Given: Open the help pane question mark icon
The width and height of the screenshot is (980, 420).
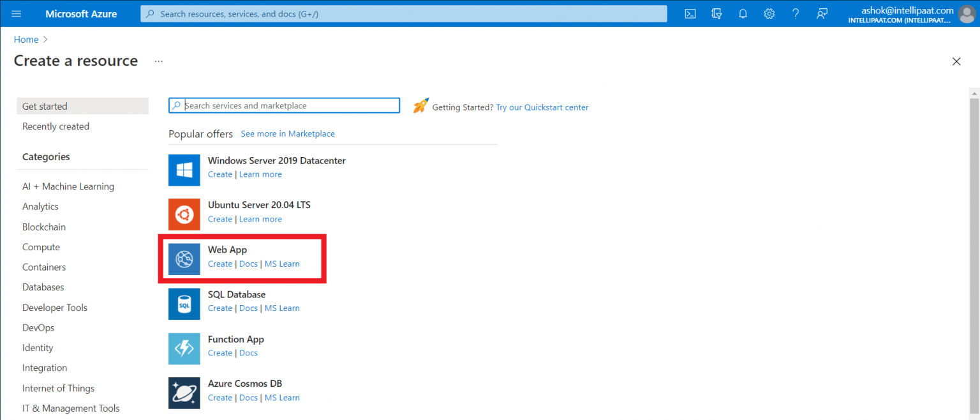Looking at the screenshot, I should tap(795, 13).
